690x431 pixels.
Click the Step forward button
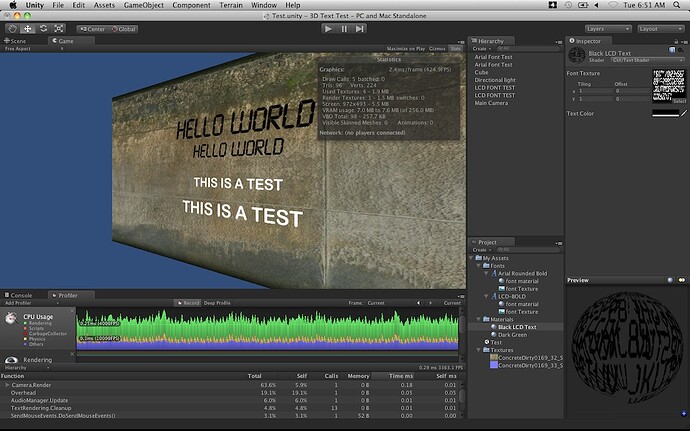(x=360, y=29)
